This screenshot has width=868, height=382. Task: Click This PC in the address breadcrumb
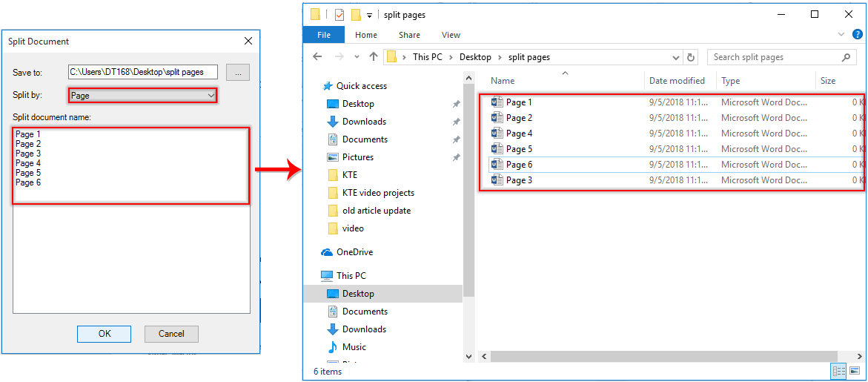pos(428,57)
